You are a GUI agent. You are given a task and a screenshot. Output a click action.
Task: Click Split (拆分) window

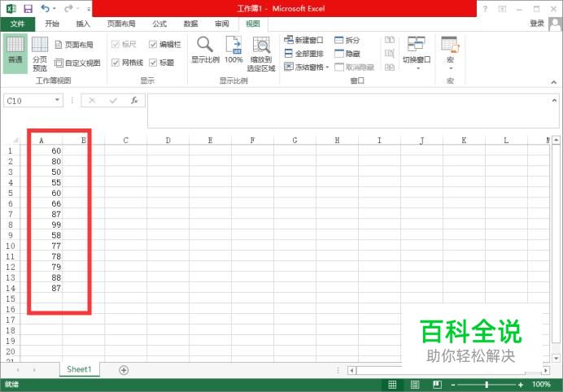pos(347,40)
